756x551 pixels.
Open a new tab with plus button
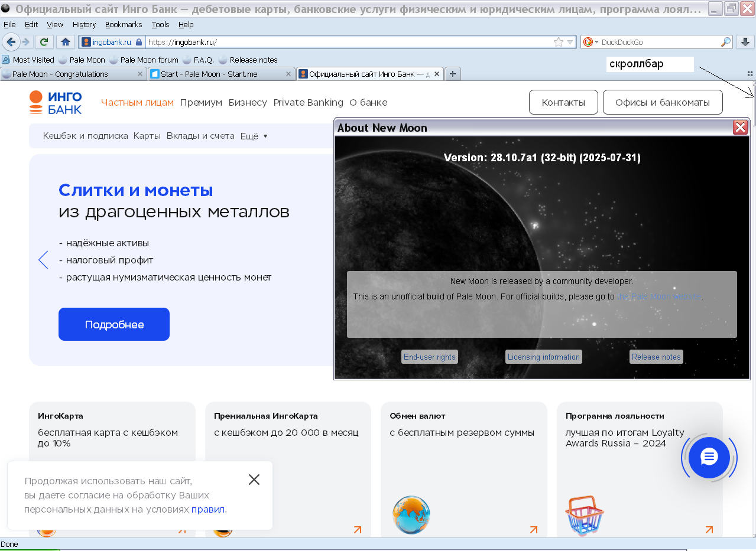pyautogui.click(x=453, y=74)
